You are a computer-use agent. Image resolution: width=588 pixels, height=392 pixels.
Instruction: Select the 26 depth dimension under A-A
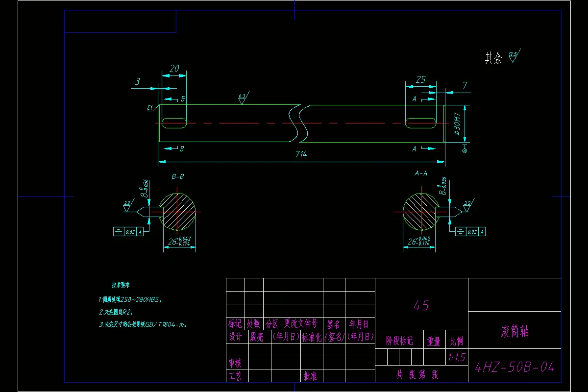point(419,241)
